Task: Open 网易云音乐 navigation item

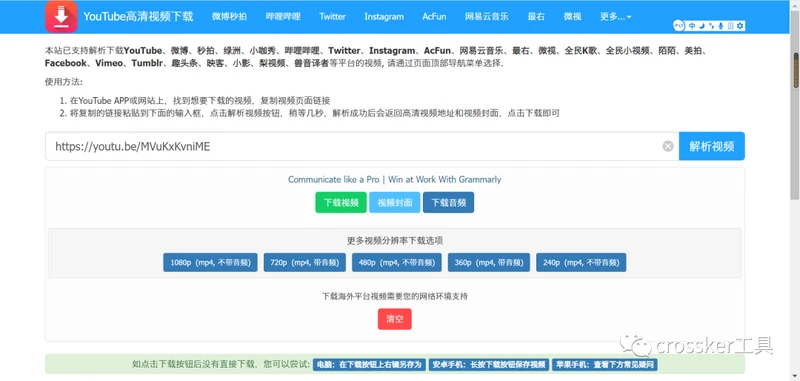Action: coord(487,16)
